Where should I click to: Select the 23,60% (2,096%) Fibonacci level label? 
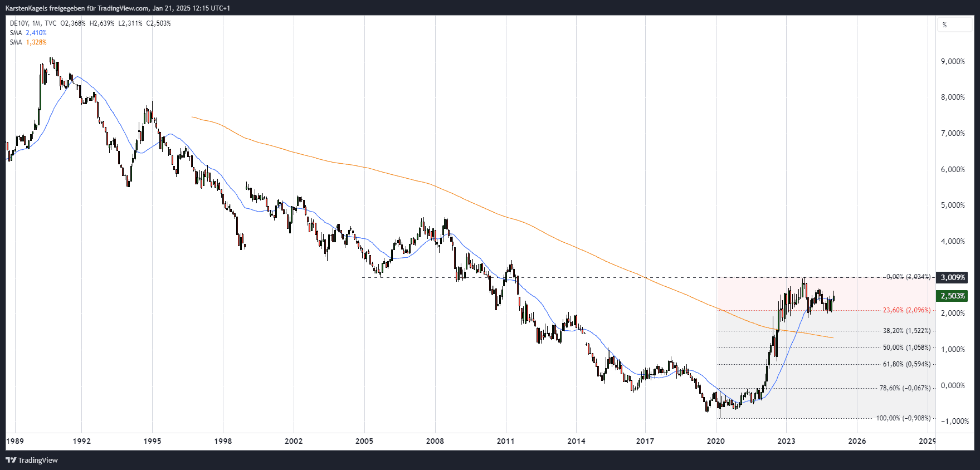click(x=906, y=310)
